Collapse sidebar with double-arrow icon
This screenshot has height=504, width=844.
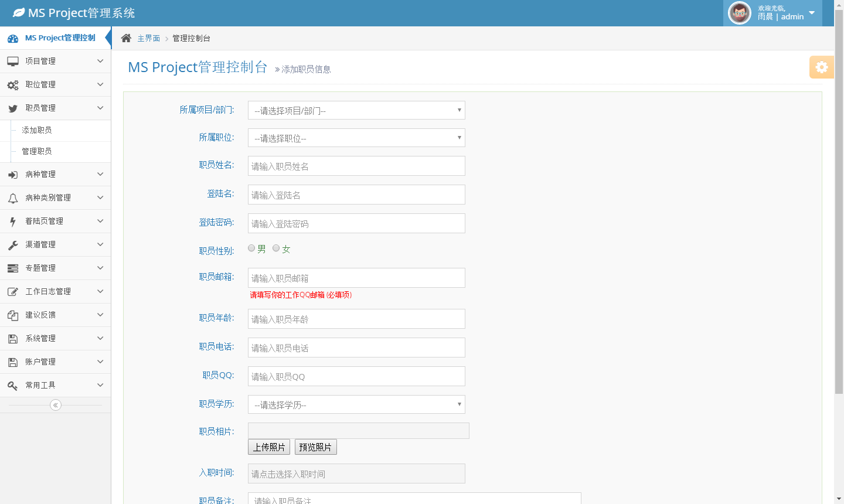(x=56, y=405)
